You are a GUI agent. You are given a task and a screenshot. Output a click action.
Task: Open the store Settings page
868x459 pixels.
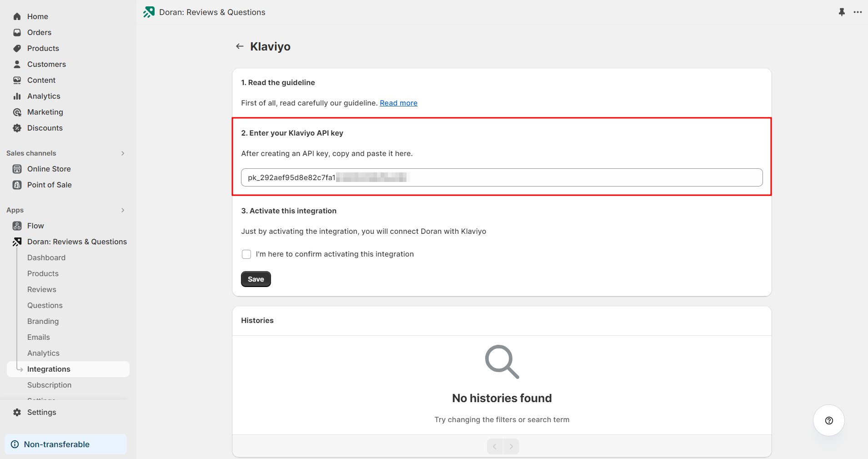pos(42,412)
